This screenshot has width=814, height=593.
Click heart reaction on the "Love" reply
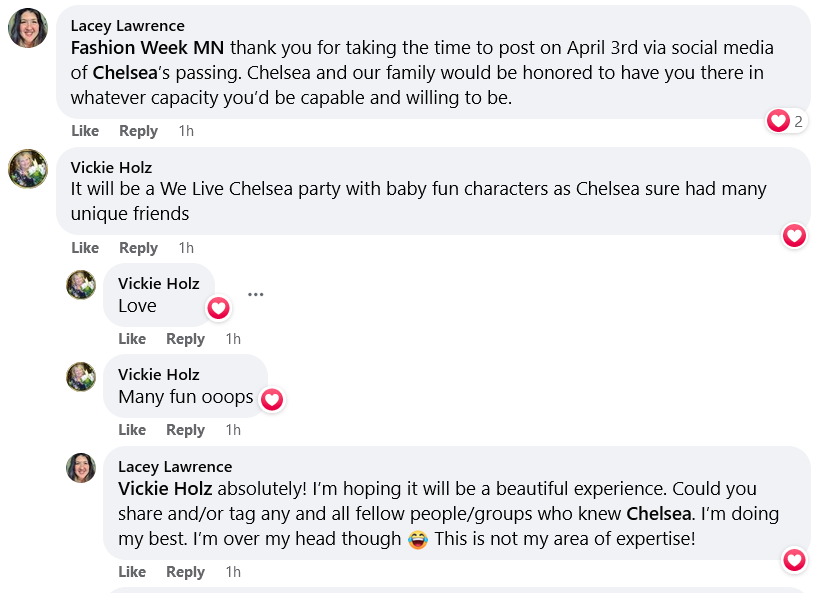(218, 308)
